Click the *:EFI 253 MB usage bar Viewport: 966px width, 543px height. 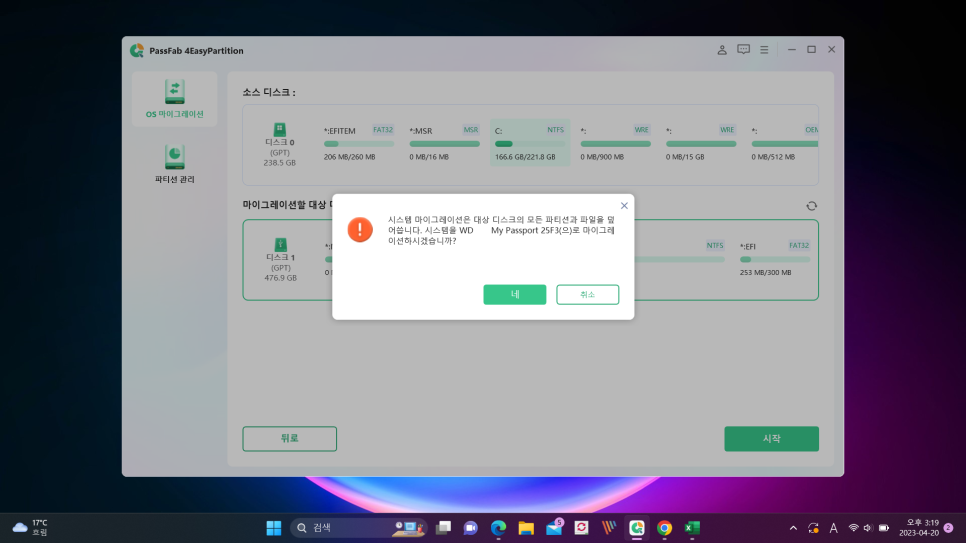(775, 259)
